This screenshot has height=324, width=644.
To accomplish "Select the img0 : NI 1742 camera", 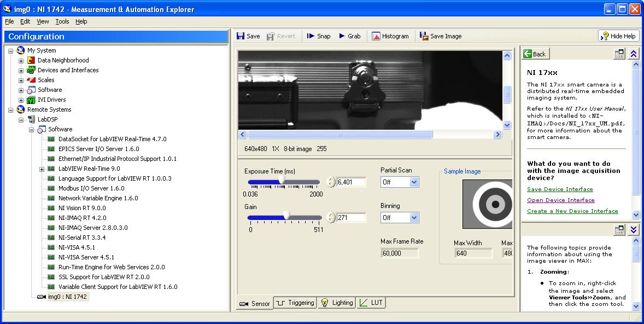I will pyautogui.click(x=68, y=297).
